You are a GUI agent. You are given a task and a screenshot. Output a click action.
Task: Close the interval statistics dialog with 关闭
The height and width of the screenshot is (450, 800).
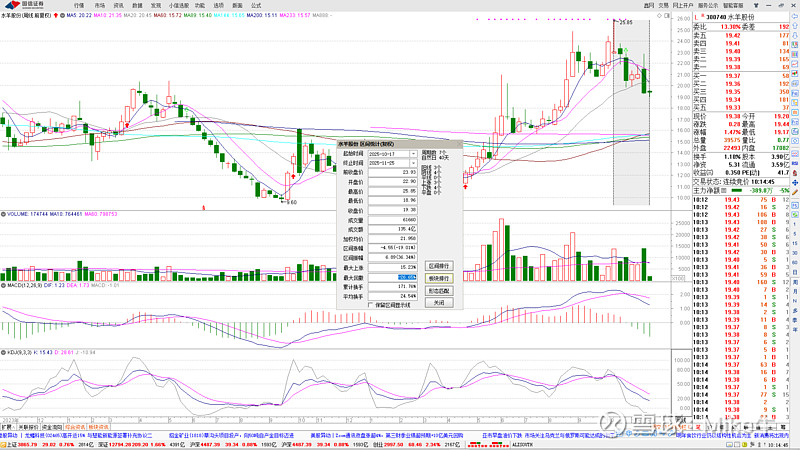point(439,303)
